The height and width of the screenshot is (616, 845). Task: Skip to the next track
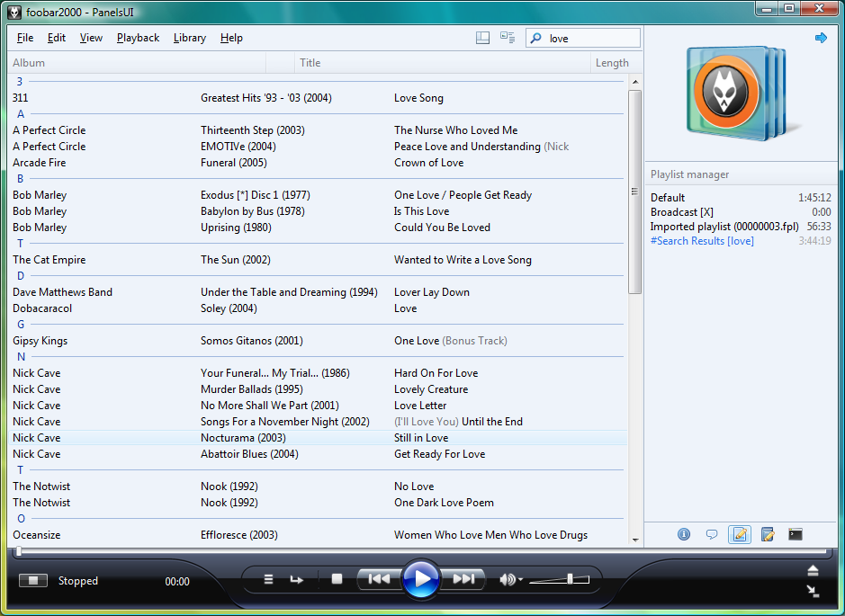point(463,579)
